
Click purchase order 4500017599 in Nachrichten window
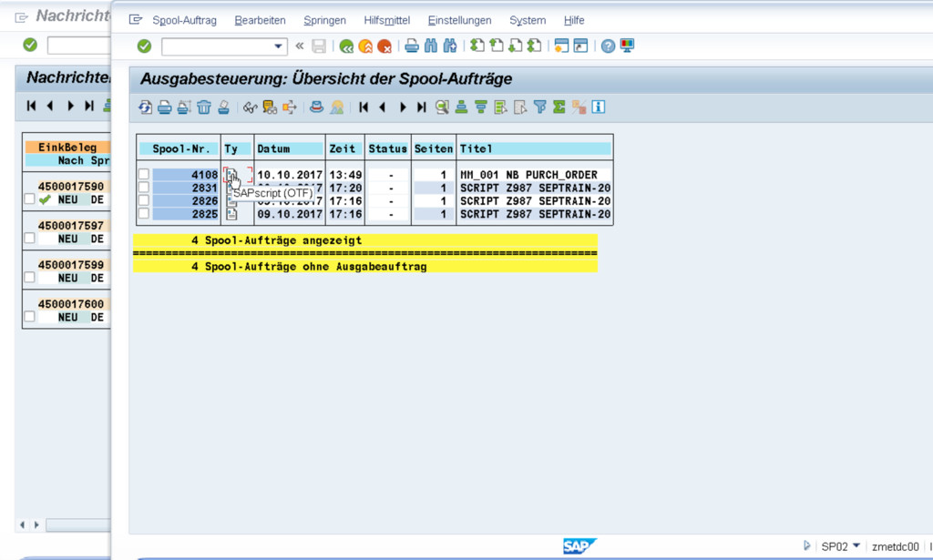71,265
